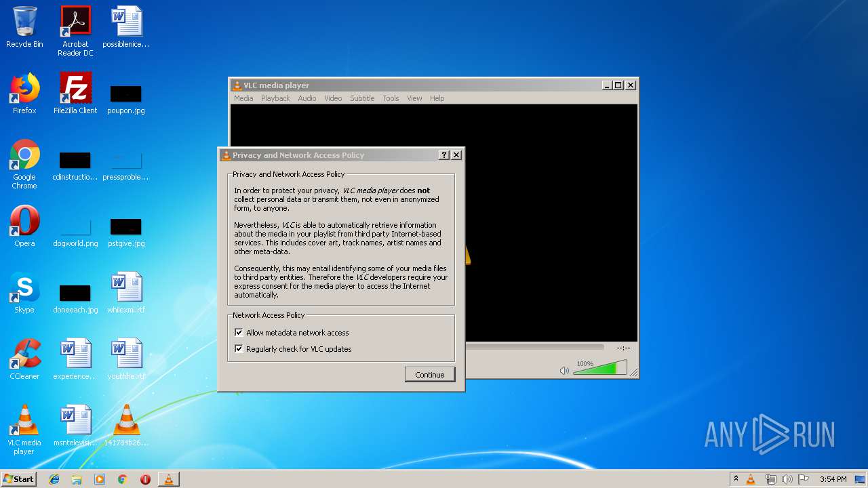Viewport: 868px width, 488px height.
Task: Select the VLC media player desktop shortcut
Action: tap(24, 430)
